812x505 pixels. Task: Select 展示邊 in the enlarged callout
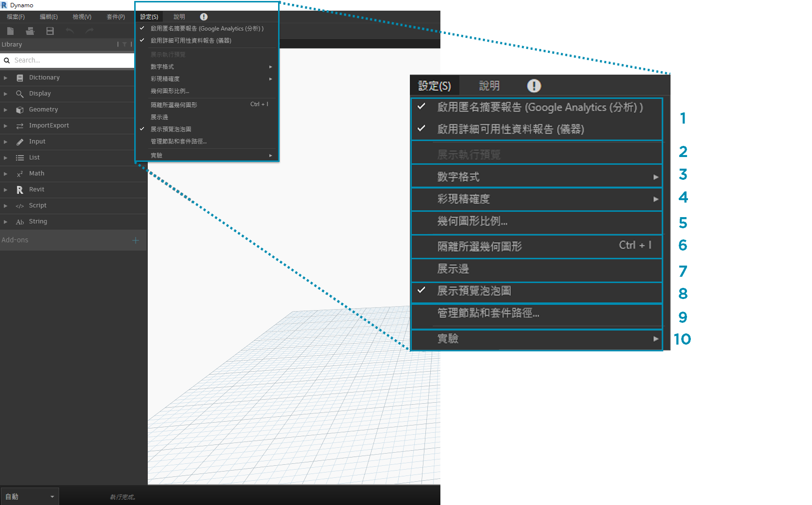(537, 269)
